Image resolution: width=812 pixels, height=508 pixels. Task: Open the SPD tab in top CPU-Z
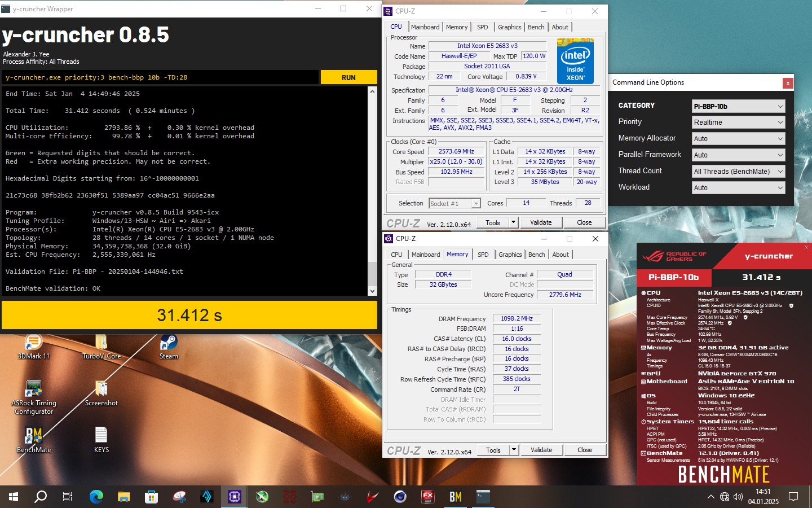coord(483,27)
